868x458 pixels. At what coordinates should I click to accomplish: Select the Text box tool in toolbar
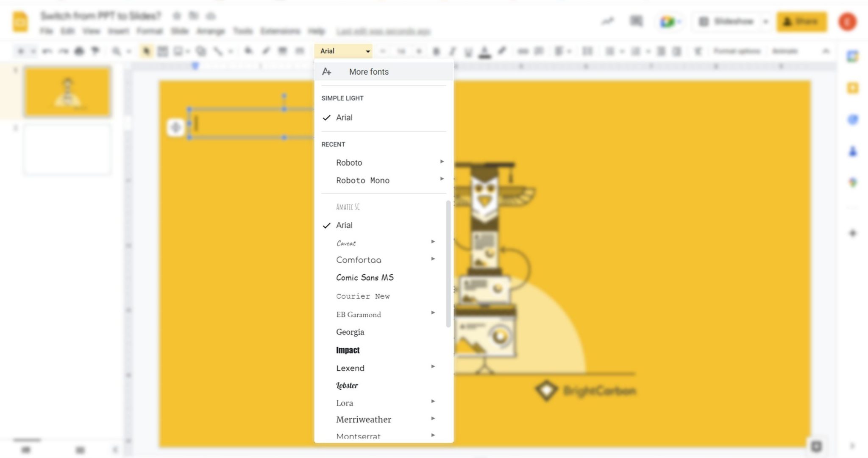(162, 51)
